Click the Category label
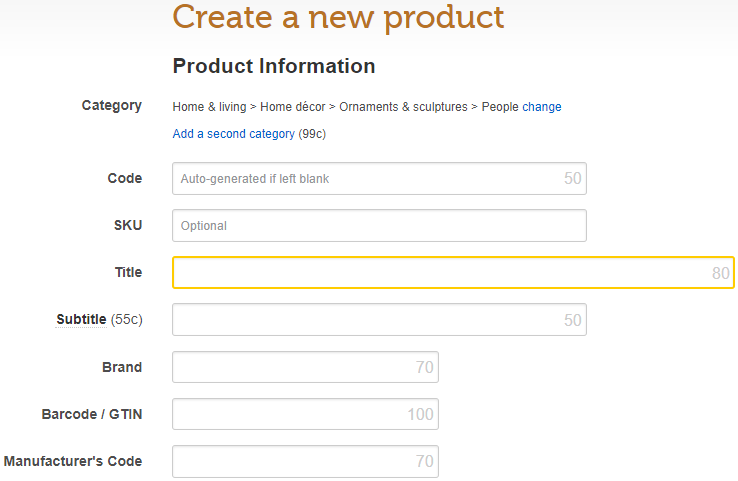Screen dimensions: 738x481 (112, 105)
